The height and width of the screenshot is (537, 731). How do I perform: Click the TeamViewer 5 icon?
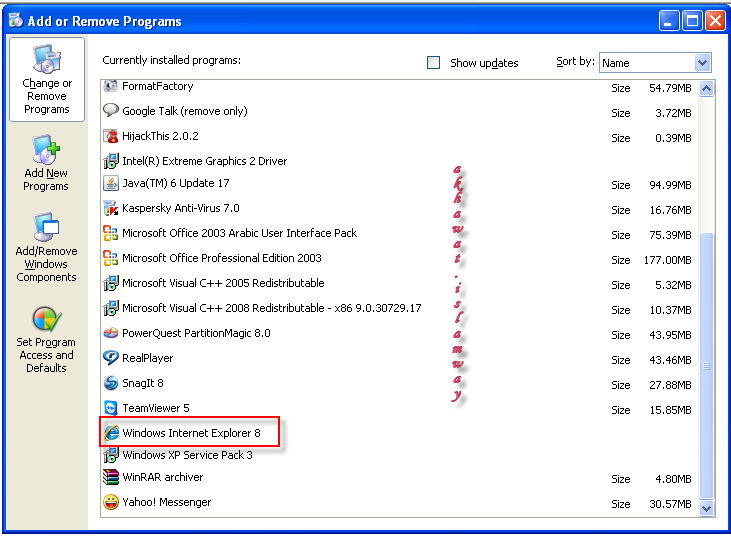click(x=110, y=408)
